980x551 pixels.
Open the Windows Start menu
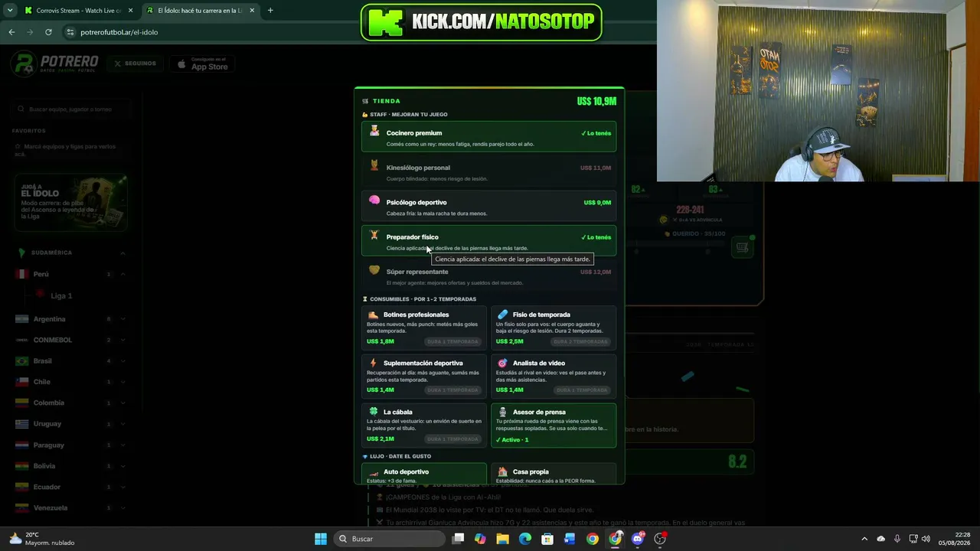click(321, 539)
